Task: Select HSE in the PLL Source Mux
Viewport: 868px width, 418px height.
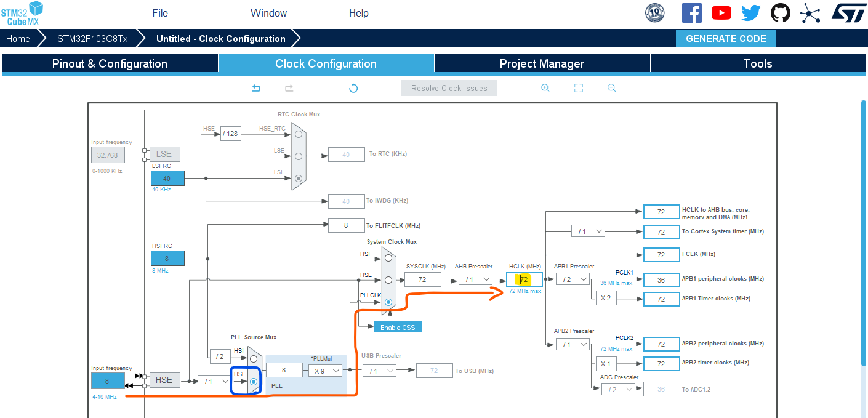Action: pyautogui.click(x=254, y=381)
